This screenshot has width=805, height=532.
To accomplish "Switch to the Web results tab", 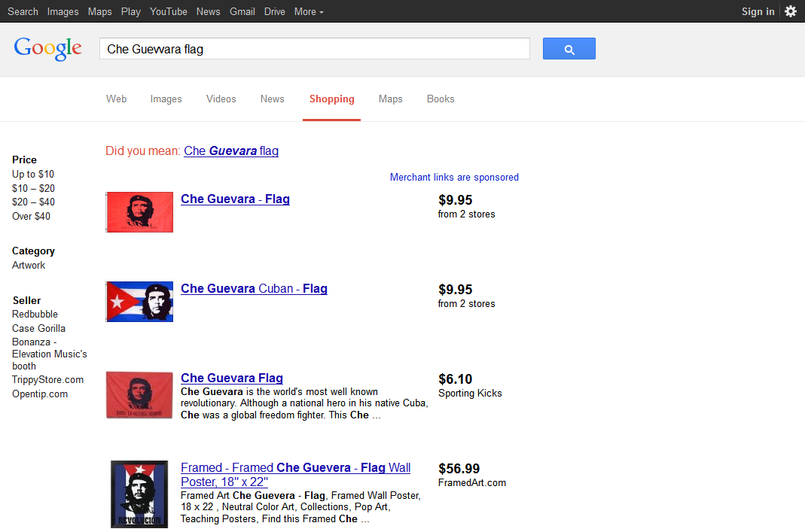I will (x=117, y=99).
